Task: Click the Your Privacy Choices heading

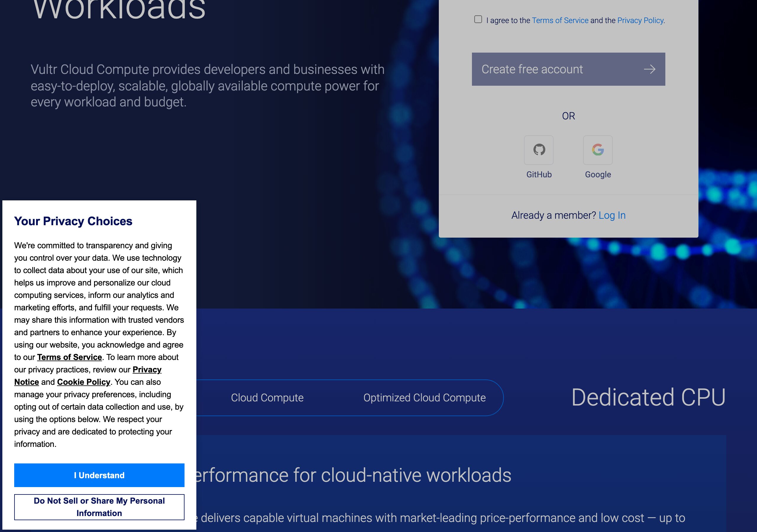Action: [73, 221]
